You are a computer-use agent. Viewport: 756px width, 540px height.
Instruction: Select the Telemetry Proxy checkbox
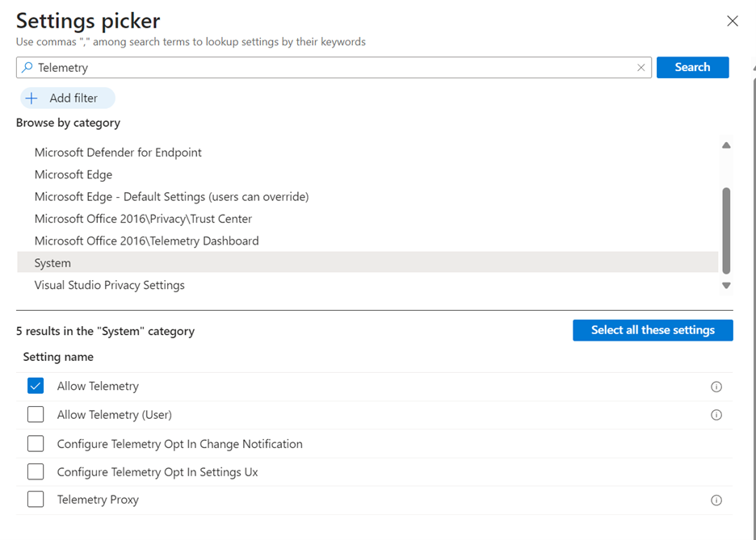(x=36, y=500)
